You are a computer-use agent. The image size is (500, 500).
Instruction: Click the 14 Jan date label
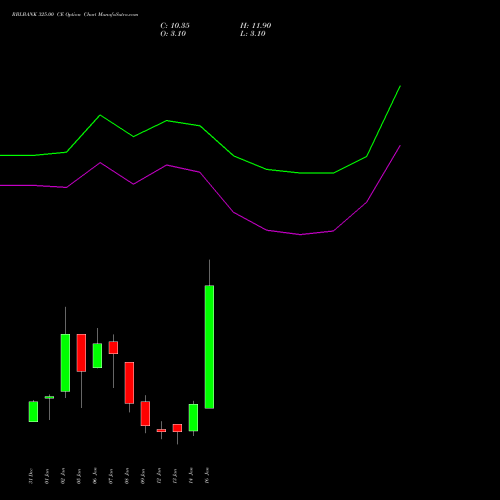point(191,476)
